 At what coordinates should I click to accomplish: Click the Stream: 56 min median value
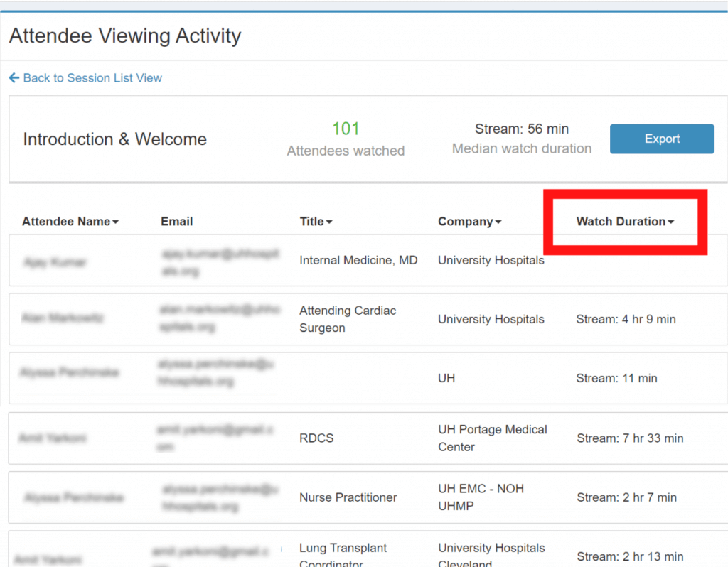click(521, 129)
